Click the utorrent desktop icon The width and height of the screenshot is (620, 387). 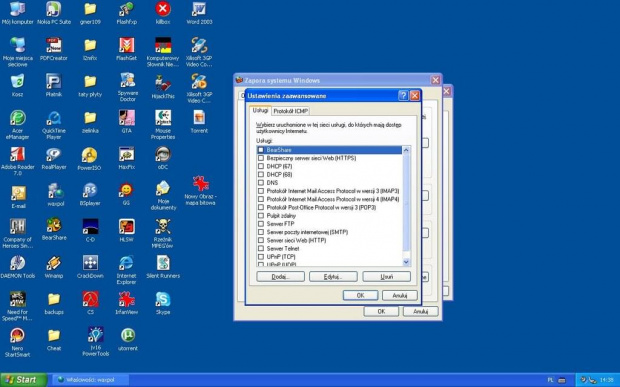coord(128,340)
